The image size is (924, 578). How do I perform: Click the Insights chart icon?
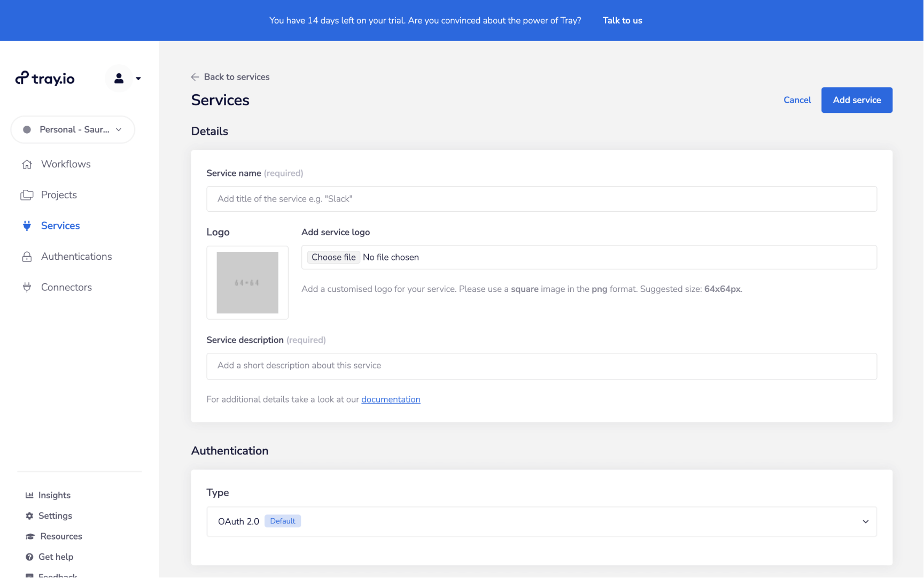coord(29,495)
